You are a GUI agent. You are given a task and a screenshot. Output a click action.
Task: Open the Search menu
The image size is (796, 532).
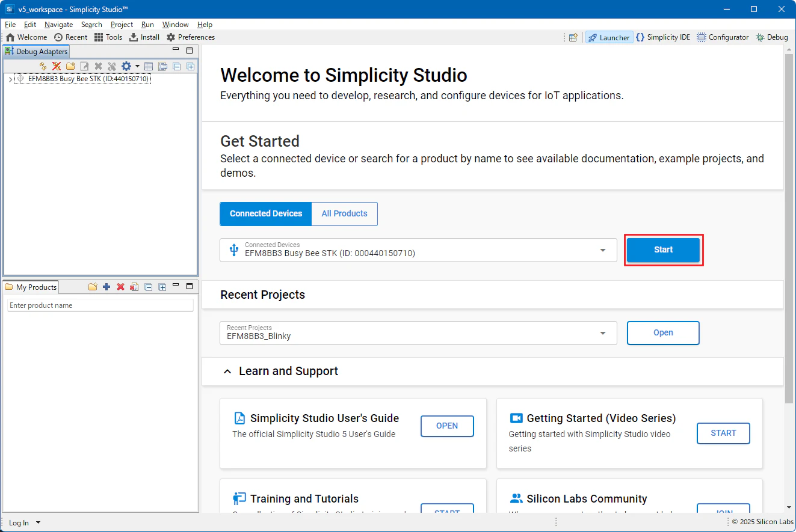coord(91,25)
